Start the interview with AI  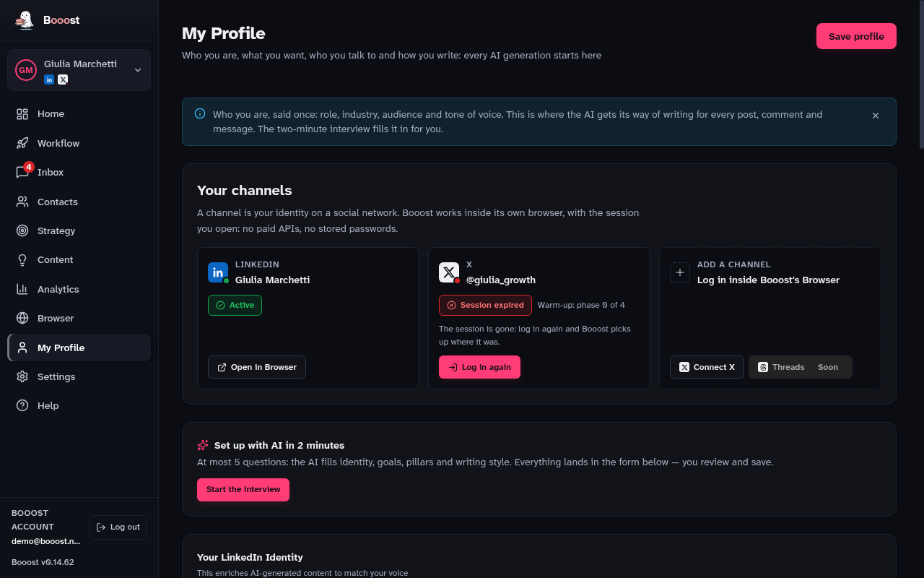(x=243, y=489)
